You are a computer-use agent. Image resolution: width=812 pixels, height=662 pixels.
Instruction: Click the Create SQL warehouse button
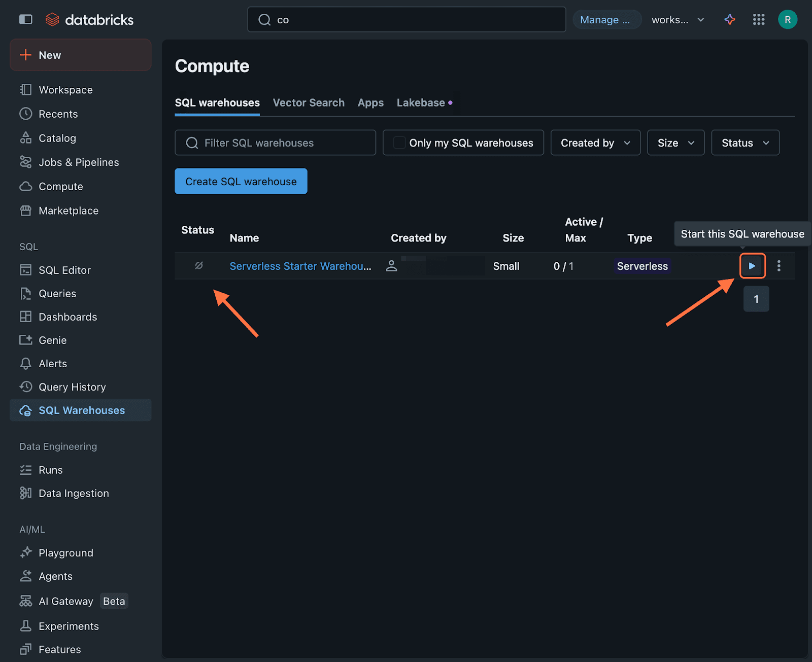[x=241, y=182]
